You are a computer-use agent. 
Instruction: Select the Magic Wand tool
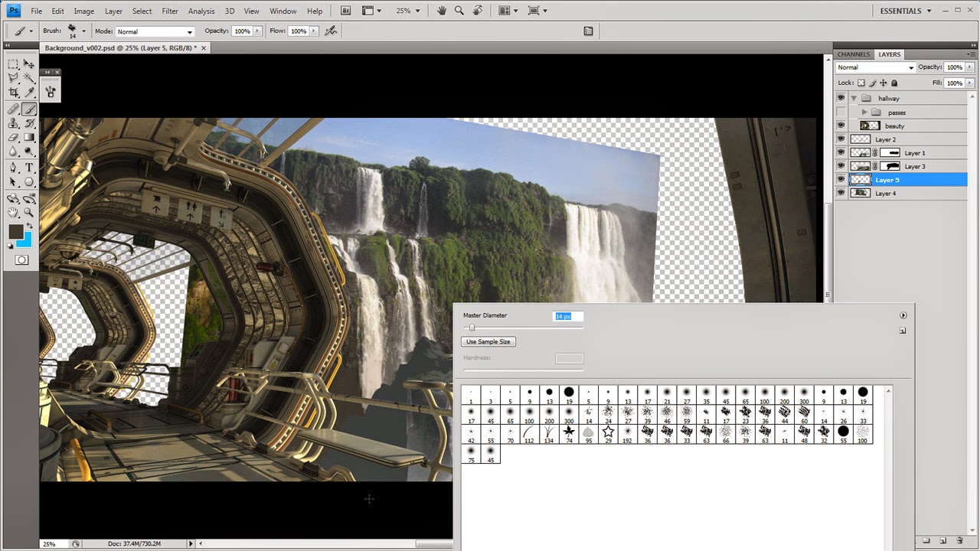point(29,78)
